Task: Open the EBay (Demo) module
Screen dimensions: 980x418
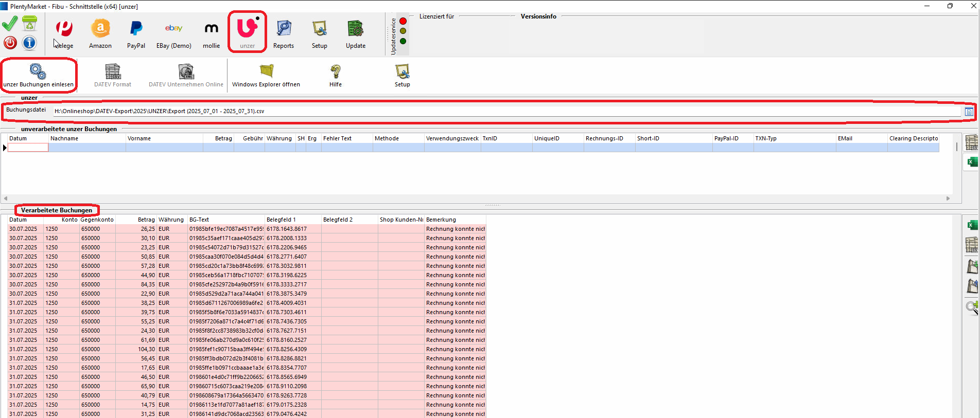Action: click(x=173, y=34)
